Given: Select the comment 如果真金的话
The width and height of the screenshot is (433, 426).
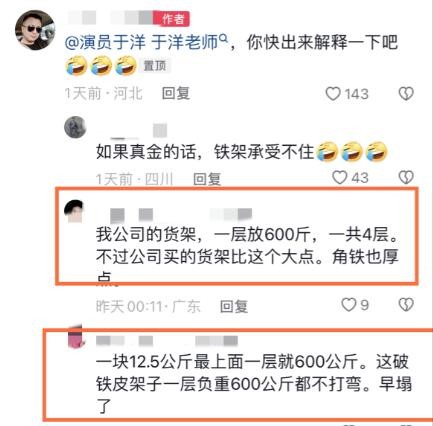Looking at the screenshot, I should (x=242, y=151).
